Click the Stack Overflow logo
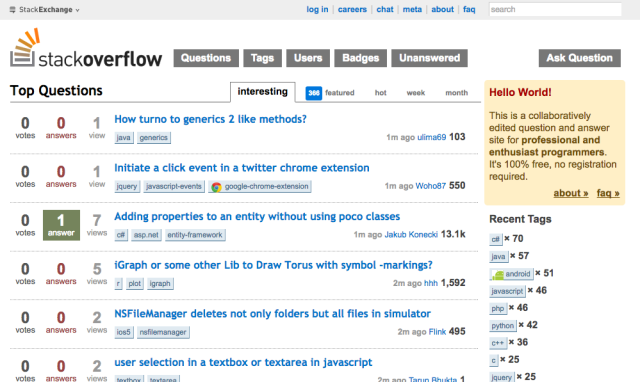 [x=86, y=48]
